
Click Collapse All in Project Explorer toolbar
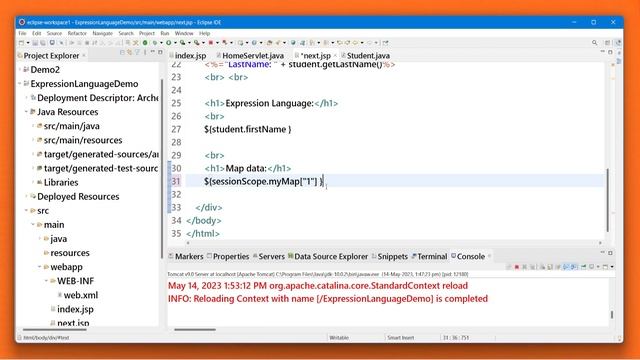pyautogui.click(x=122, y=53)
